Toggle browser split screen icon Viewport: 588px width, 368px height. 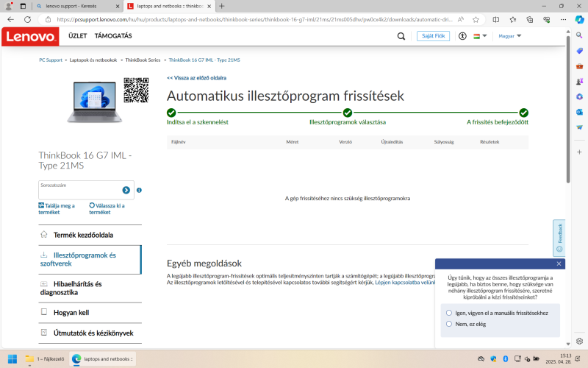(x=495, y=20)
